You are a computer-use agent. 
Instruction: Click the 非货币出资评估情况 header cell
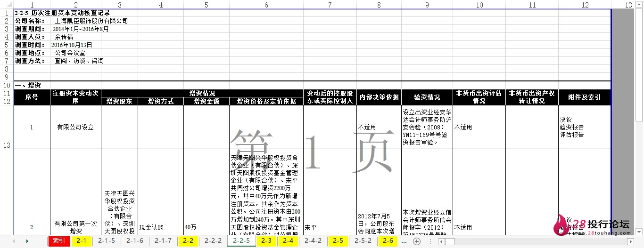pyautogui.click(x=479, y=97)
